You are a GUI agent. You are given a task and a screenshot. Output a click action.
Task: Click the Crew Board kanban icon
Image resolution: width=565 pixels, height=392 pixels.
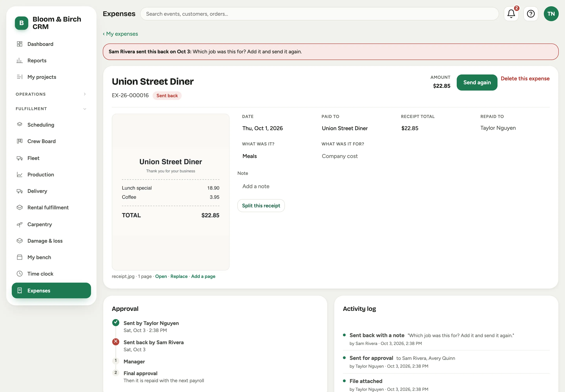click(20, 141)
